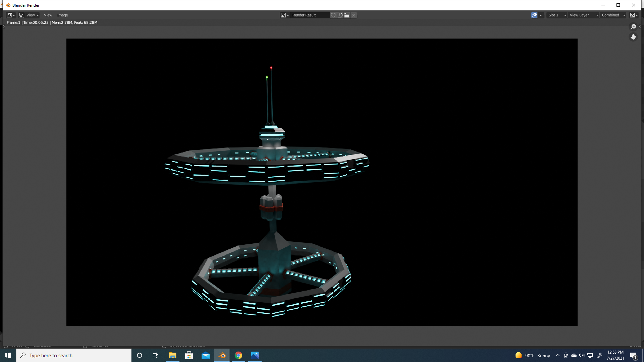The width and height of the screenshot is (644, 362).
Task: Open the View menu
Action: point(48,15)
